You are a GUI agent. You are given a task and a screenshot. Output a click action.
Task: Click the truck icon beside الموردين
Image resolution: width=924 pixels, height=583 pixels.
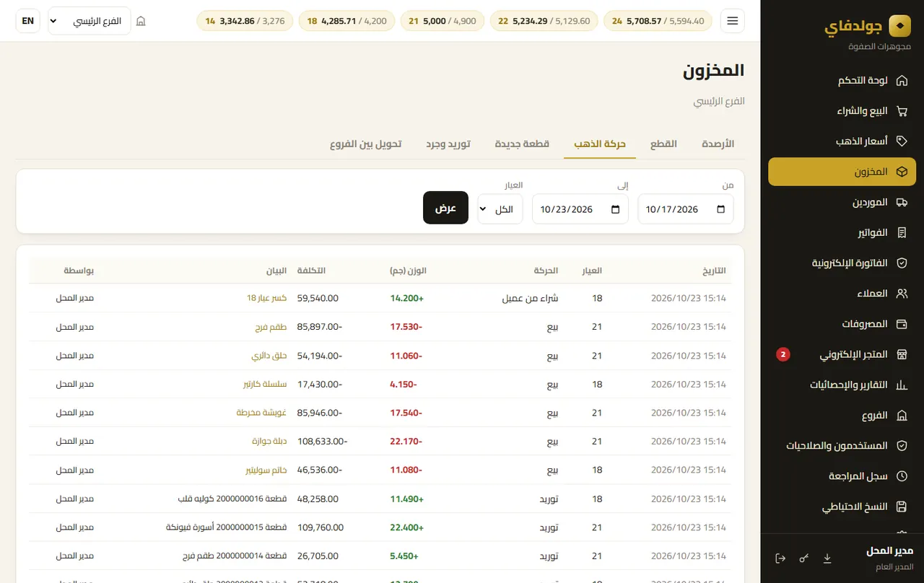click(x=901, y=203)
